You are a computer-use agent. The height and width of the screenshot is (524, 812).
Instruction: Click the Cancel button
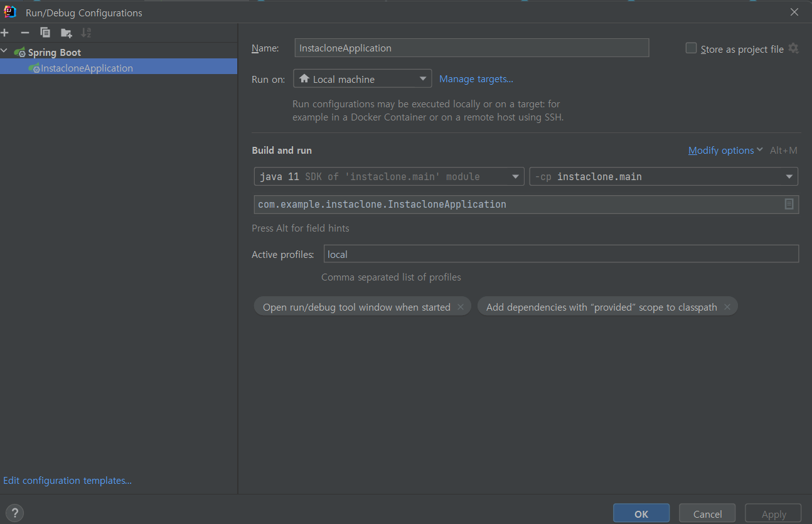pyautogui.click(x=707, y=513)
